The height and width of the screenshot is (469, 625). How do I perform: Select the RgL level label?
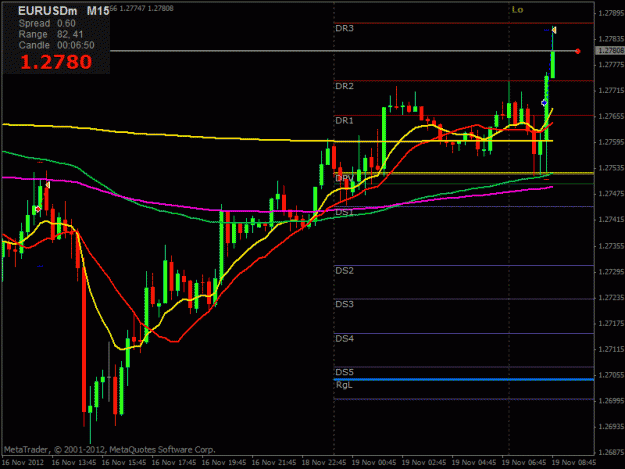click(344, 385)
